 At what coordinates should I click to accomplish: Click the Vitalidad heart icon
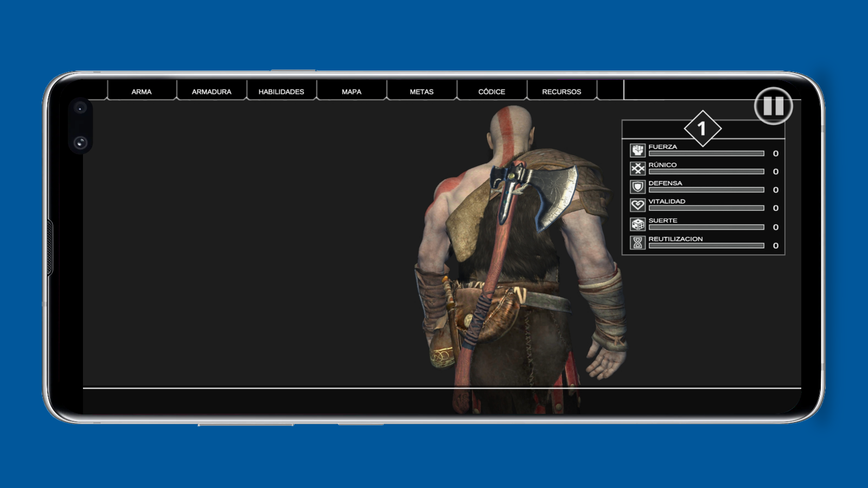637,205
